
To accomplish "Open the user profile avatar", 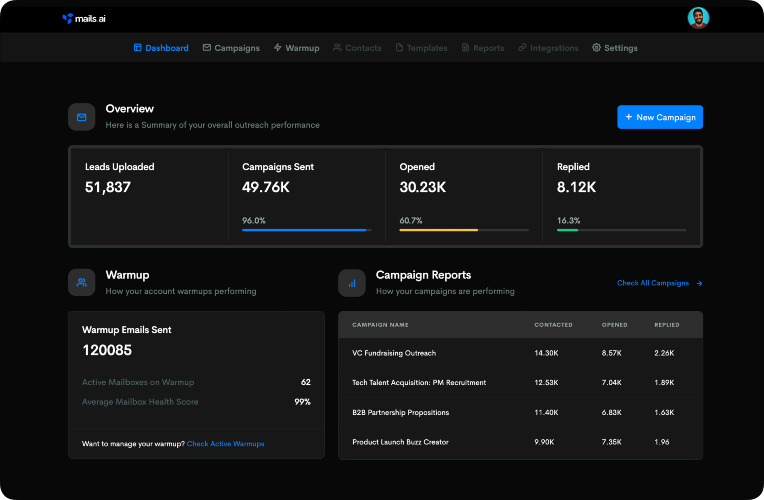I will coord(698,18).
